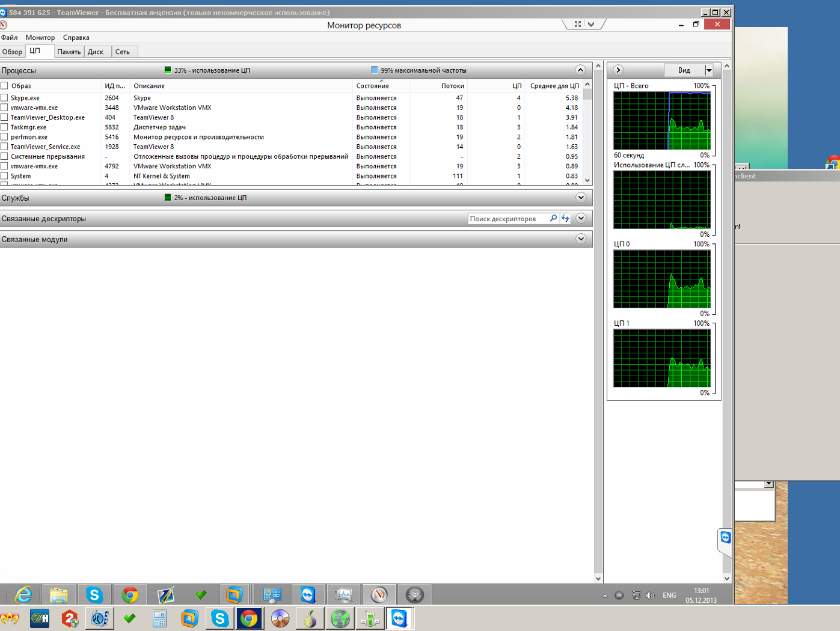
Task: Open the Файл menu
Action: 10,37
